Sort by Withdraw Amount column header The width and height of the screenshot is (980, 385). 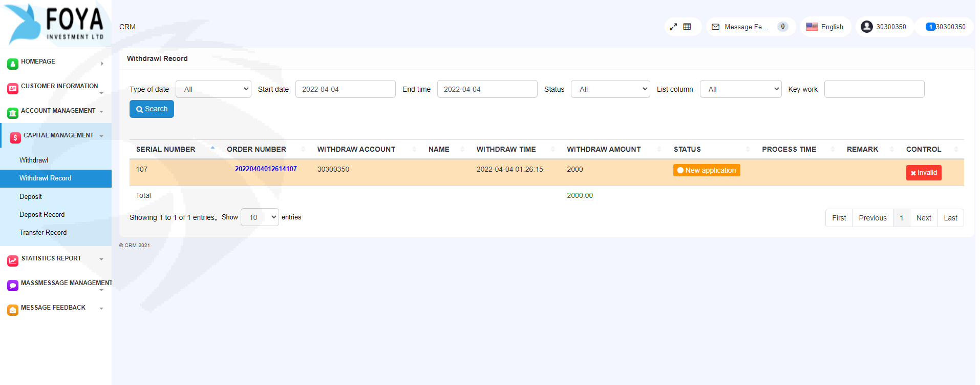604,149
